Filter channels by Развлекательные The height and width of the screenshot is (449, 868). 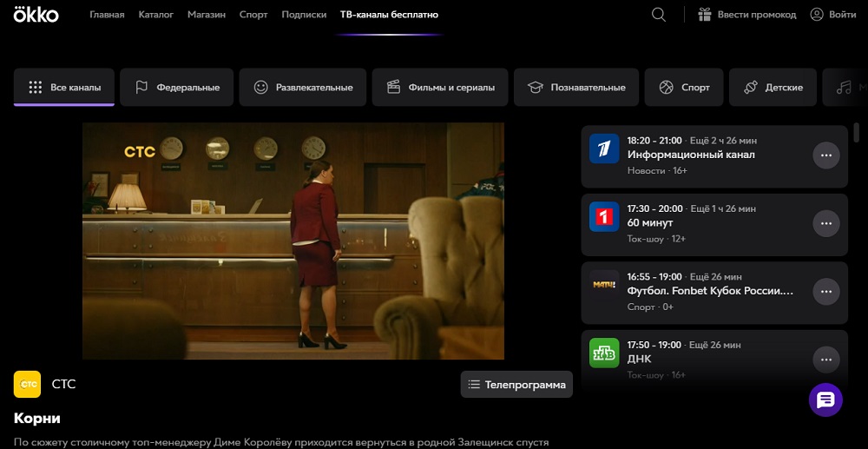point(303,88)
